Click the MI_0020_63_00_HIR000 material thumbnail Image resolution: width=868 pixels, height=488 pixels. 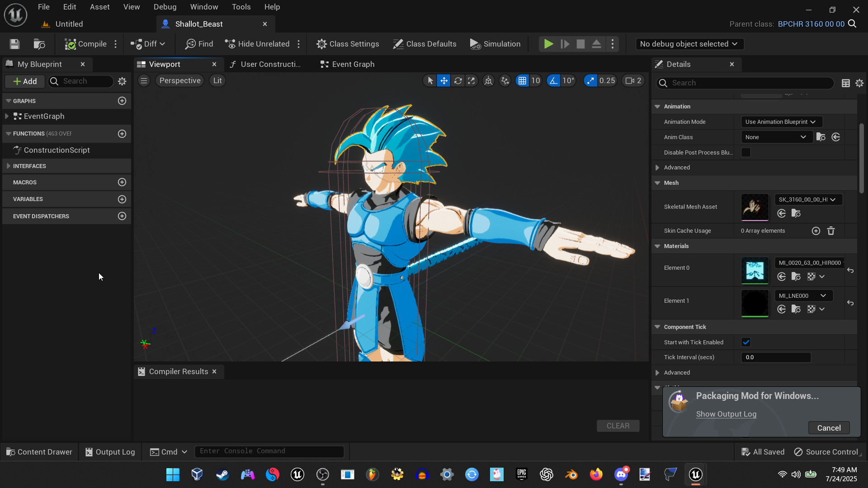coord(755,270)
